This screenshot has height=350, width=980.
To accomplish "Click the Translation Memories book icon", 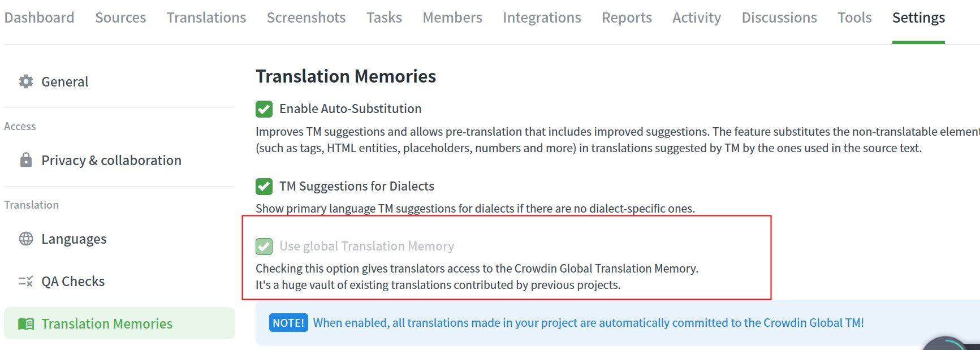I will coord(26,323).
